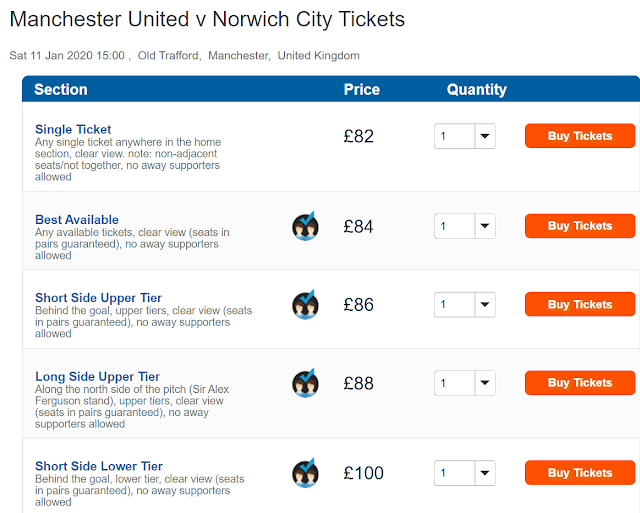Click the paired-seats icon for Short Side Lower Tier
640x513 pixels.
point(305,472)
